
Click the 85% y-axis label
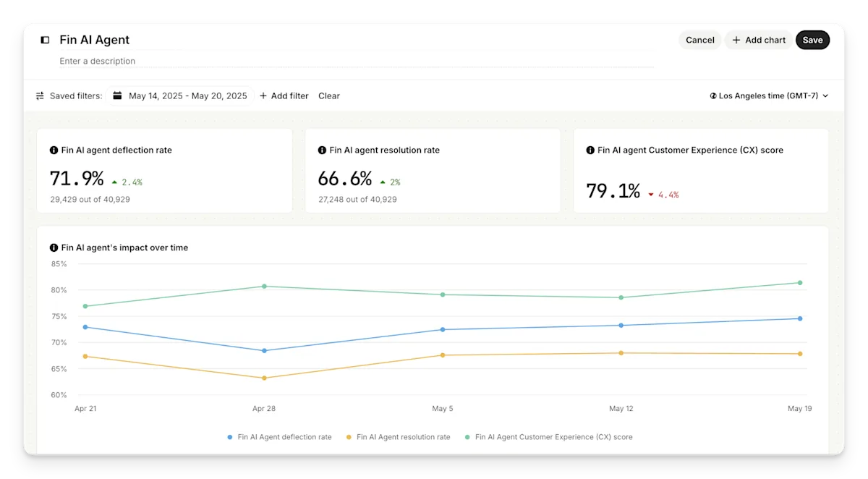pyautogui.click(x=59, y=264)
